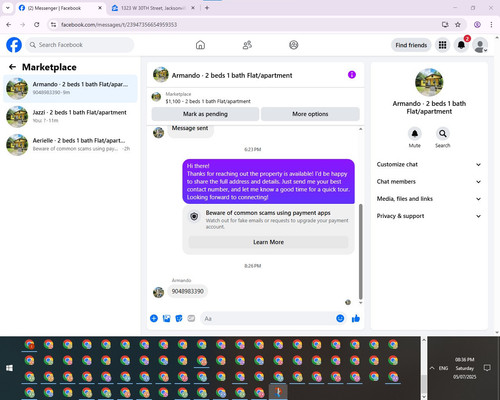Open the taskbar clock and date
This screenshot has width=500, height=400.
[465, 368]
